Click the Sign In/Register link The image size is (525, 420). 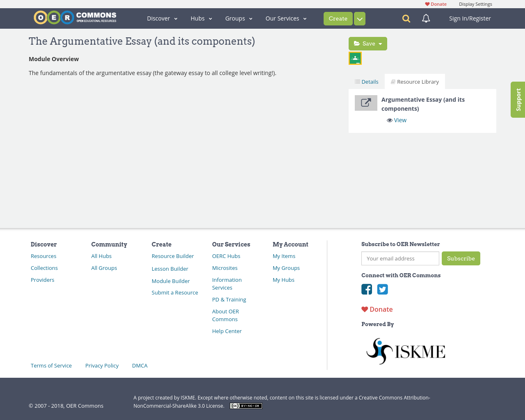click(x=470, y=18)
